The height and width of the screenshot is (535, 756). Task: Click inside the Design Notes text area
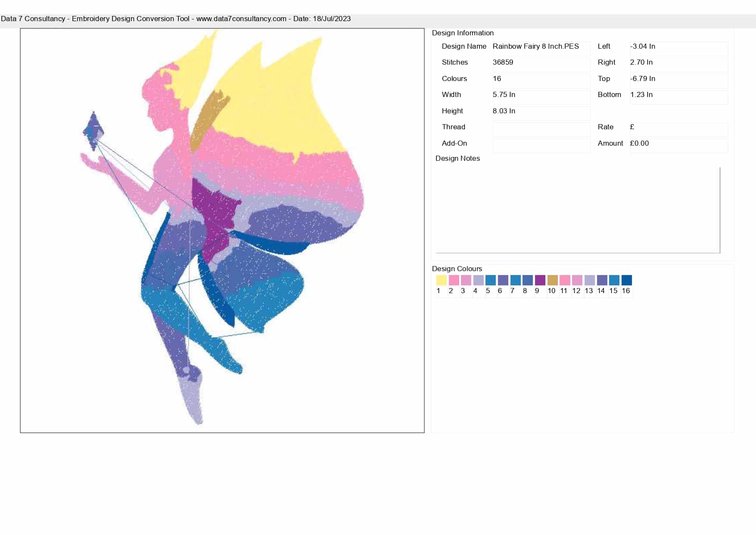tap(578, 210)
